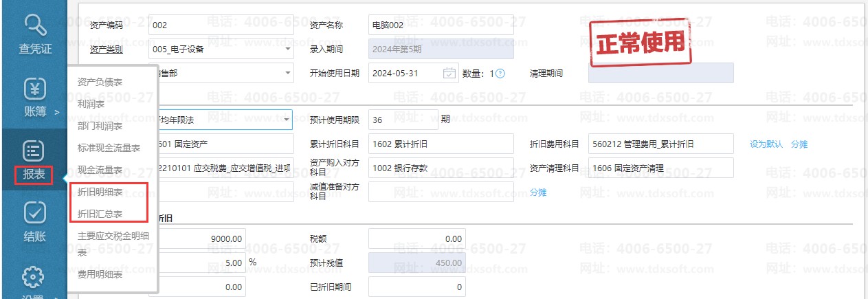Expand the depreciation method dropdown 平均年限法
Image resolution: width=868 pixels, height=299 pixels.
tap(287, 120)
